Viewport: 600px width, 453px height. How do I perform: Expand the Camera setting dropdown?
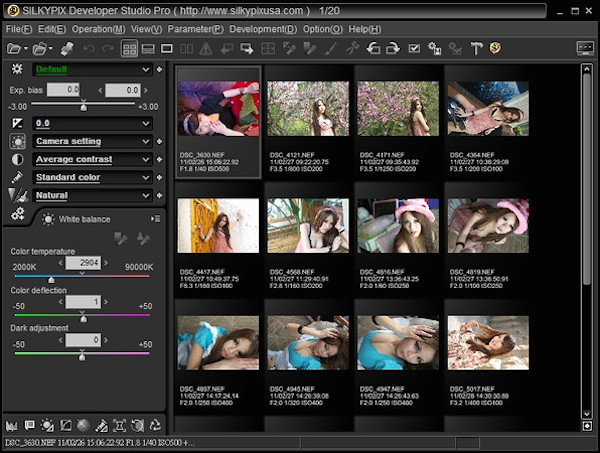pyautogui.click(x=146, y=141)
